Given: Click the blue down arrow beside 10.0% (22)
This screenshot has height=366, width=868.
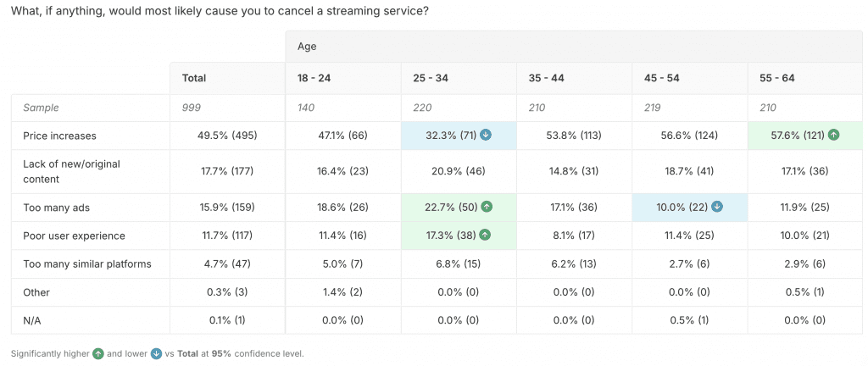Looking at the screenshot, I should coord(718,208).
